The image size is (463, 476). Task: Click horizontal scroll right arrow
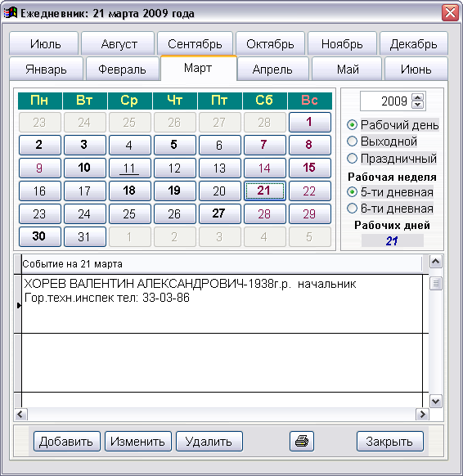coord(422,415)
